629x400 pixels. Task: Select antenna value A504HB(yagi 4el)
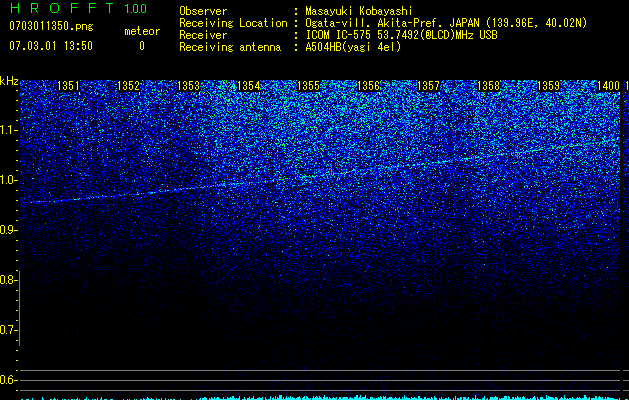click(353, 47)
